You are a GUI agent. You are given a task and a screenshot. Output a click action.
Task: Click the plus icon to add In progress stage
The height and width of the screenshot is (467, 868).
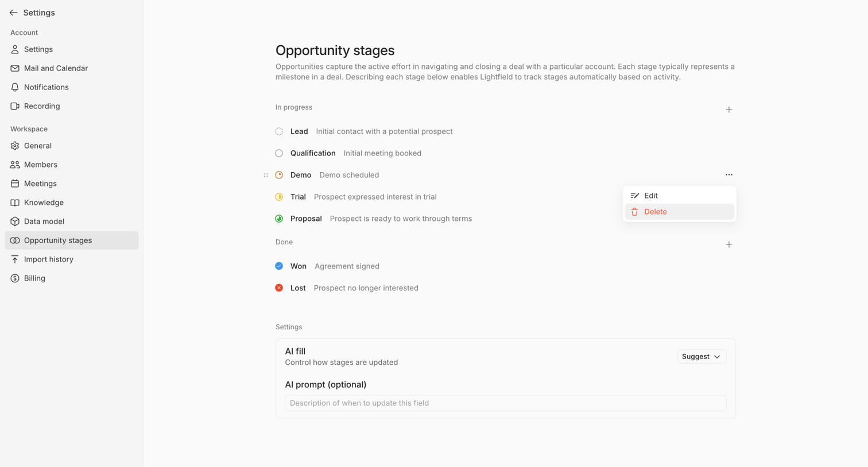[x=728, y=110]
